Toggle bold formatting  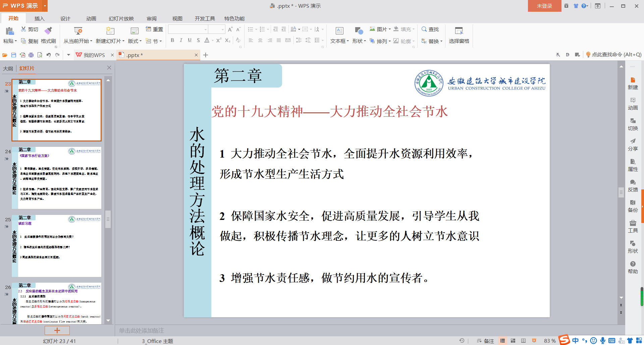pos(172,40)
